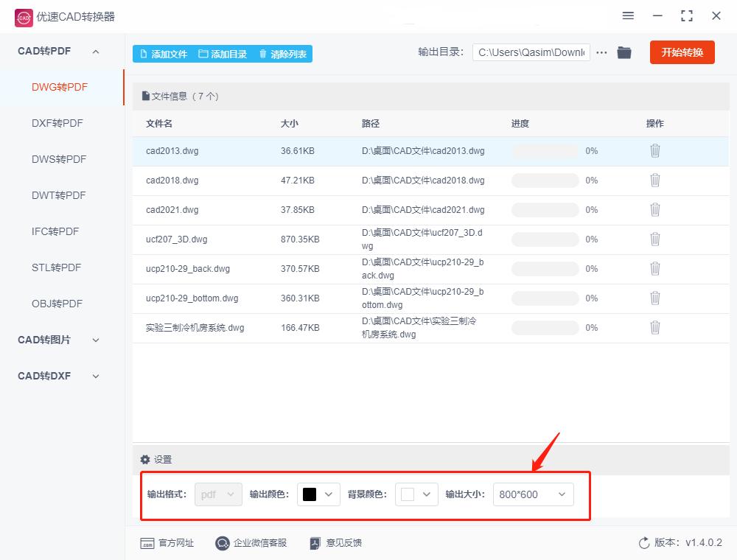Open the hamburger menu at top right
This screenshot has height=560, width=737.
628,15
